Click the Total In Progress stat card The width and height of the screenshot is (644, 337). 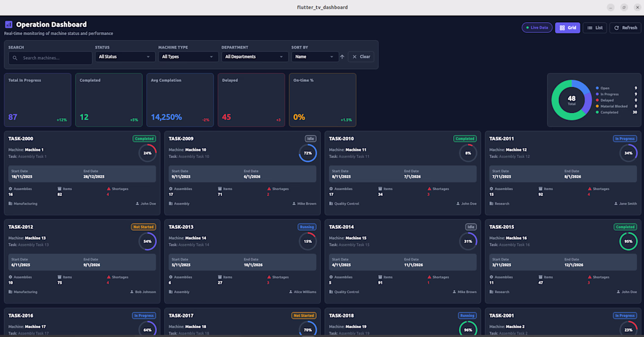coord(38,99)
